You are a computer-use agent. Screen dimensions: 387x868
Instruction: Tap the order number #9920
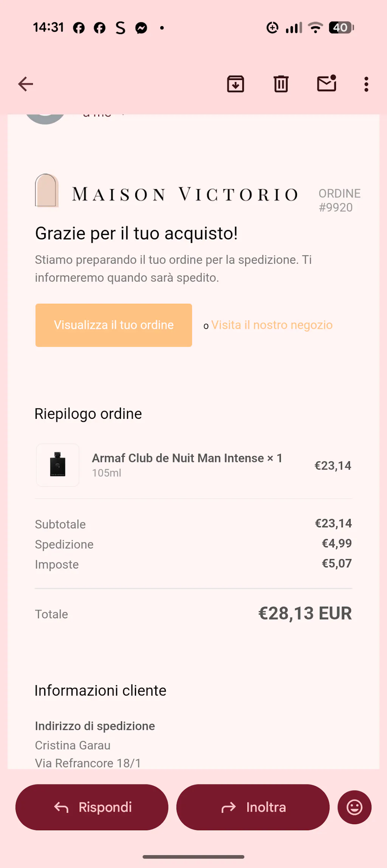[336, 207]
